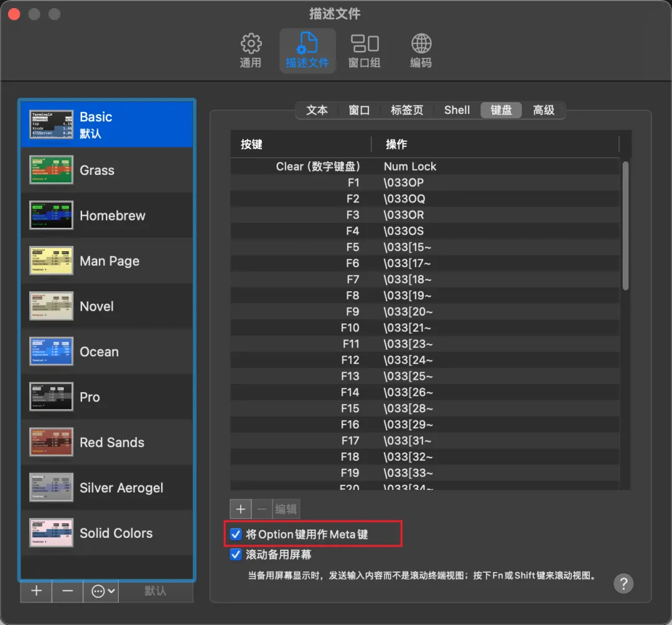672x625 pixels.
Task: Select the F5 key mapping row
Action: [425, 247]
